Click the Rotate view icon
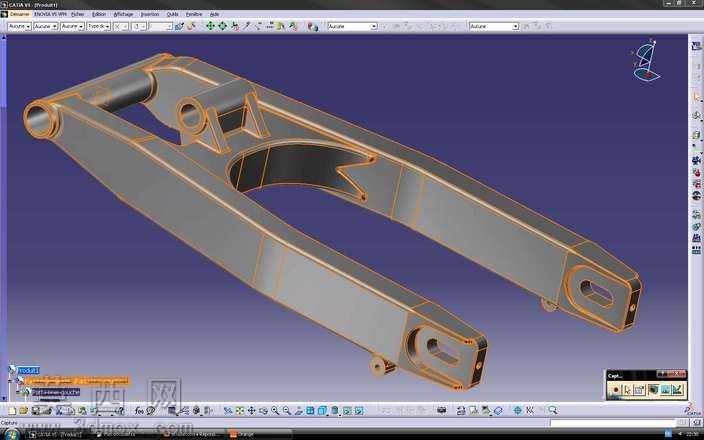This screenshot has height=440, width=704. click(263, 410)
